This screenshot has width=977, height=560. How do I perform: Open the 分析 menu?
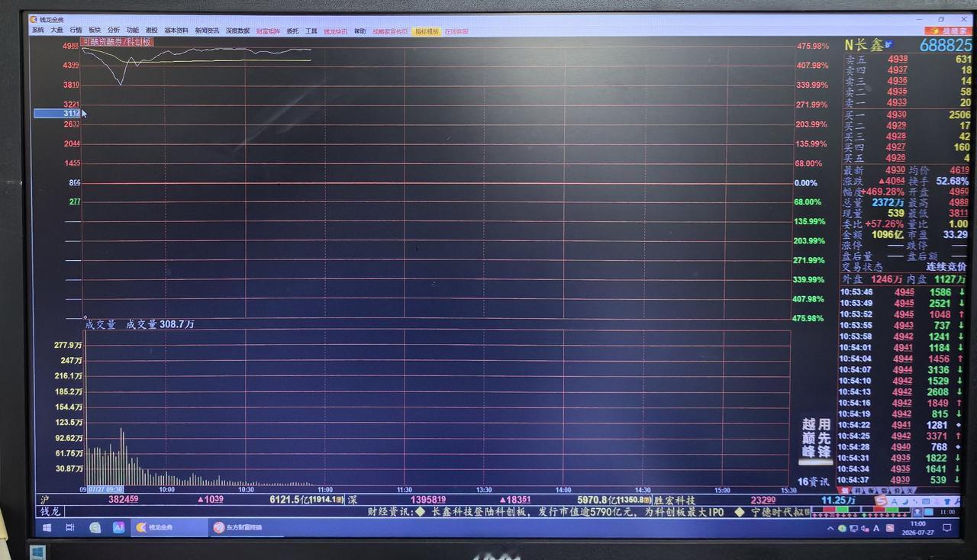(114, 31)
